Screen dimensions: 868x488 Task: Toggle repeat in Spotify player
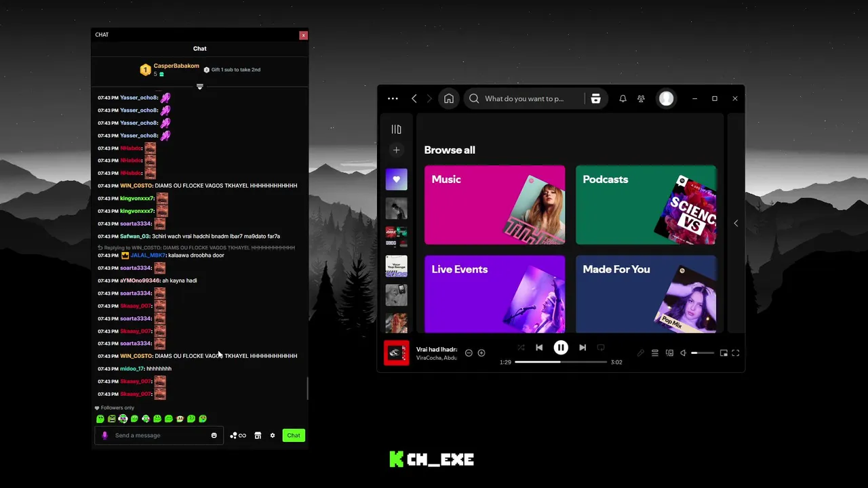pyautogui.click(x=601, y=348)
